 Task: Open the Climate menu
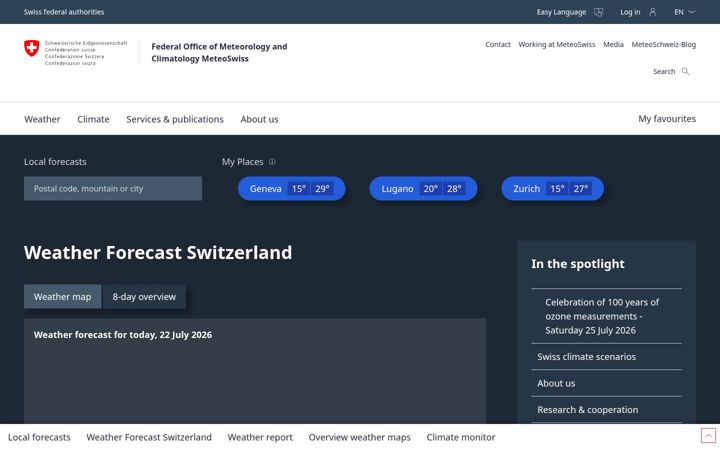[93, 119]
